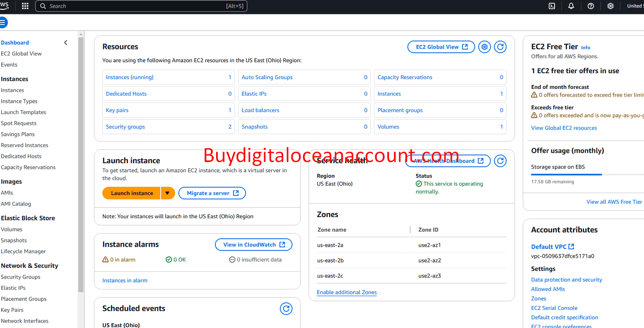Click the Migrate a server button
644x328 pixels.
pyautogui.click(x=212, y=193)
